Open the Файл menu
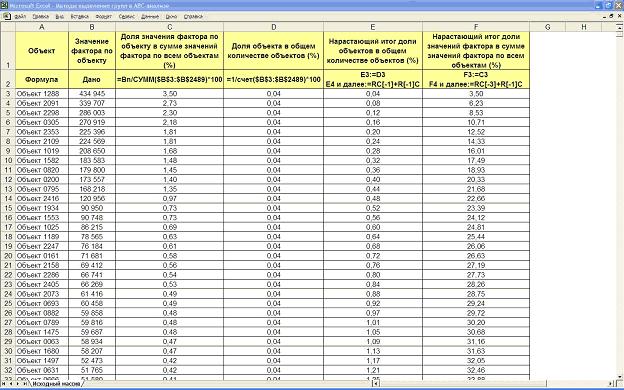 (20, 17)
